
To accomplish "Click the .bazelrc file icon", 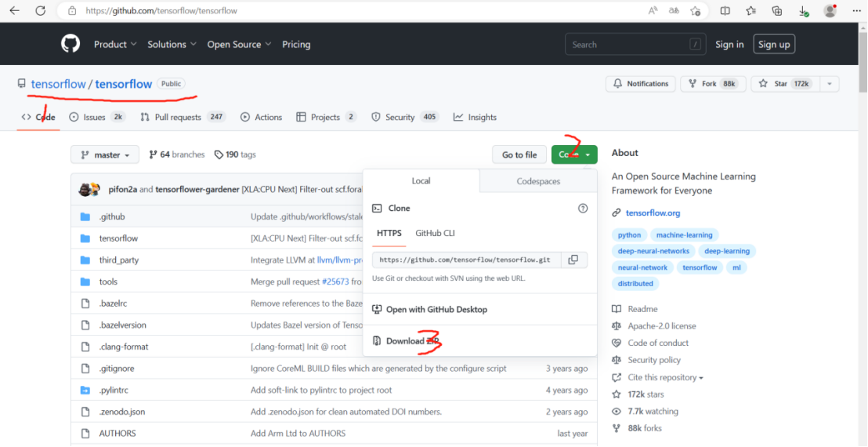I will pyautogui.click(x=85, y=303).
